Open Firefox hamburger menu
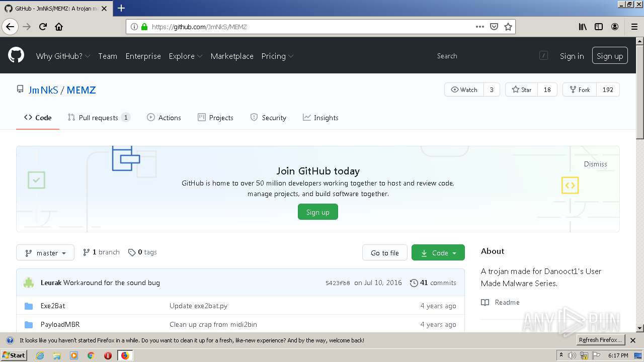The image size is (644, 362). pos(634,27)
